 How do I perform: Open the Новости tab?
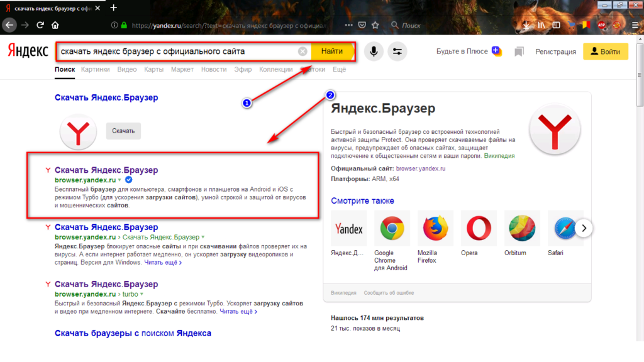point(214,69)
